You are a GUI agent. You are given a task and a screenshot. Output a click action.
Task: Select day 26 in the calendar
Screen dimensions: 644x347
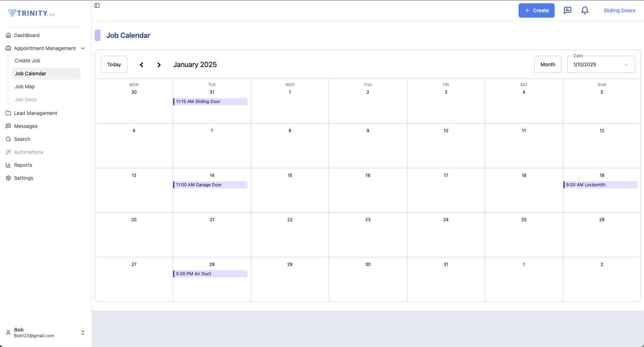(602, 220)
